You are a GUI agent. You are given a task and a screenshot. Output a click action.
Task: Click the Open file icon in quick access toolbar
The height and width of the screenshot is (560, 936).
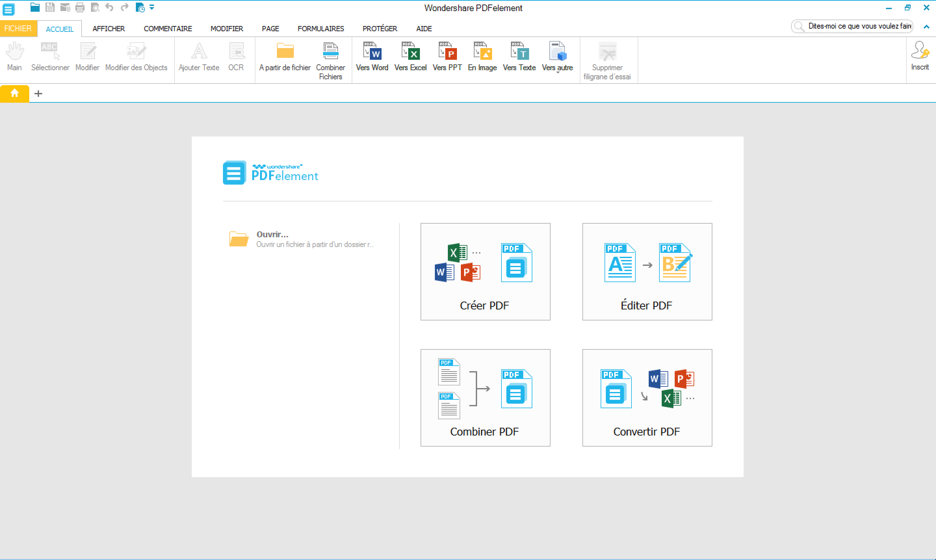point(35,7)
